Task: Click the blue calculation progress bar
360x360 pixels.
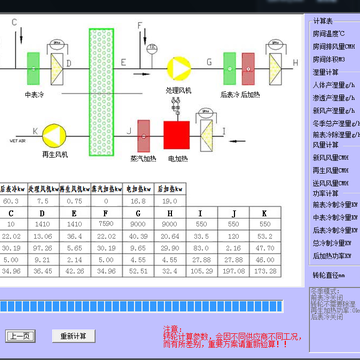Action: (141, 306)
